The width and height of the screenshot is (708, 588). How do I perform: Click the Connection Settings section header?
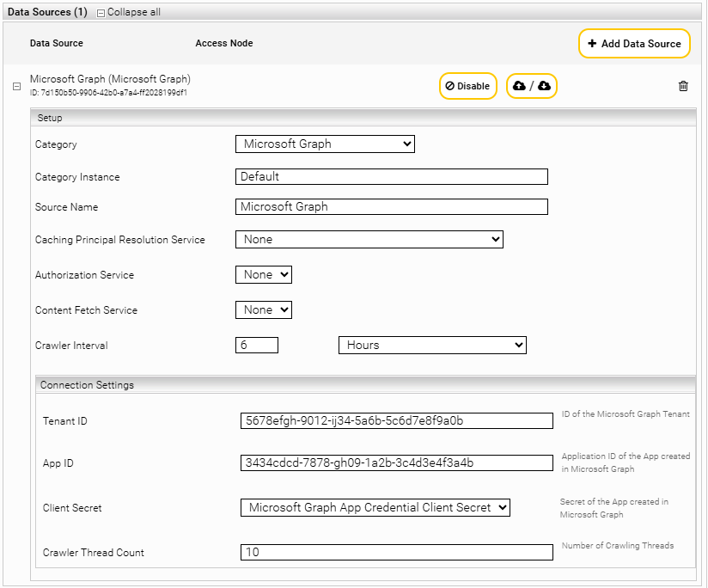pos(87,385)
